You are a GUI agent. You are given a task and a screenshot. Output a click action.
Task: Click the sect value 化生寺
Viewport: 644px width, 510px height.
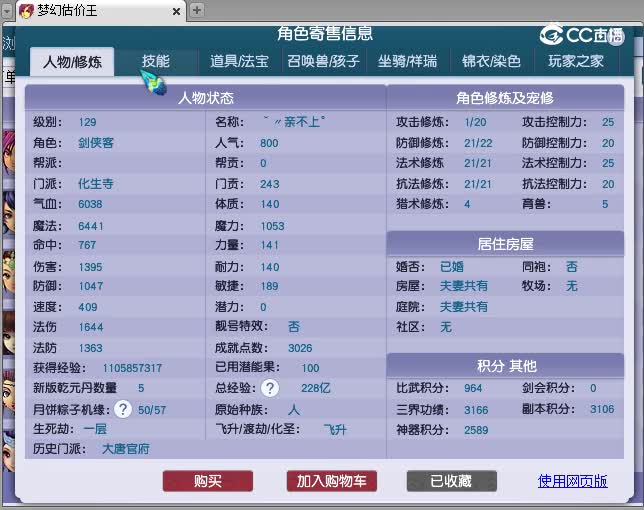(x=96, y=184)
